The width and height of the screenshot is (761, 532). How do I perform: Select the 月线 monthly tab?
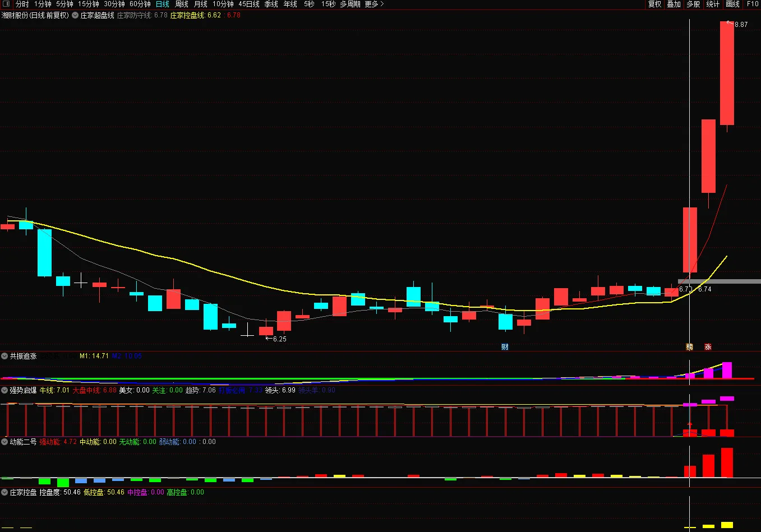pos(201,4)
